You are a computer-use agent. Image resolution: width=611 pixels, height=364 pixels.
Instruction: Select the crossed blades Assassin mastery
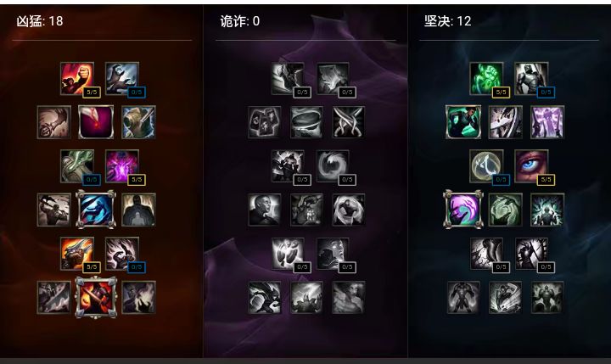pos(349,122)
